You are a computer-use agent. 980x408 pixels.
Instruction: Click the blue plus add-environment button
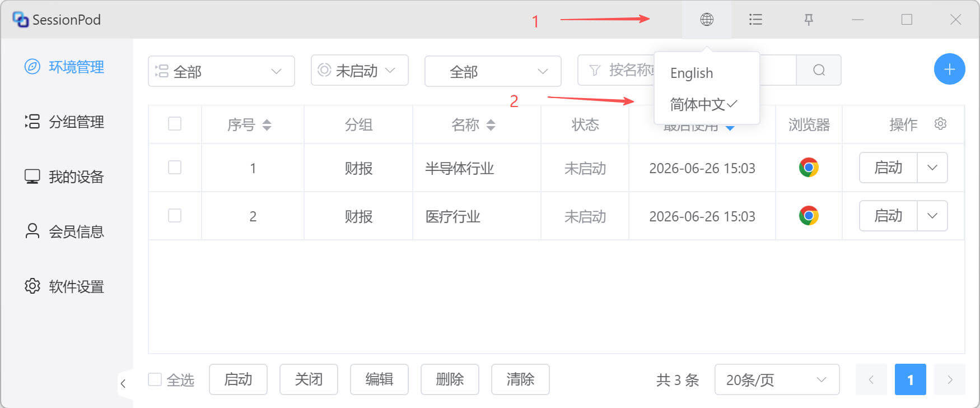(x=949, y=69)
